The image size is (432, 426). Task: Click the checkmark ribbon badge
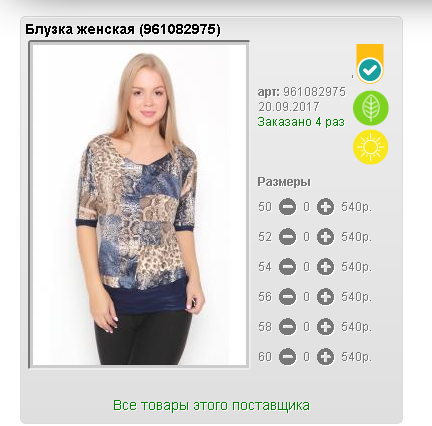(x=370, y=64)
